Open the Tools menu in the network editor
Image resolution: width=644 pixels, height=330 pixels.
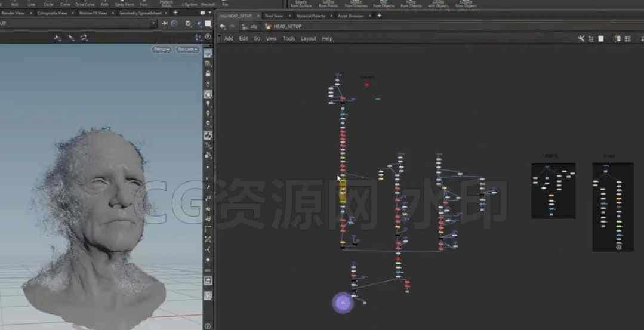point(289,39)
